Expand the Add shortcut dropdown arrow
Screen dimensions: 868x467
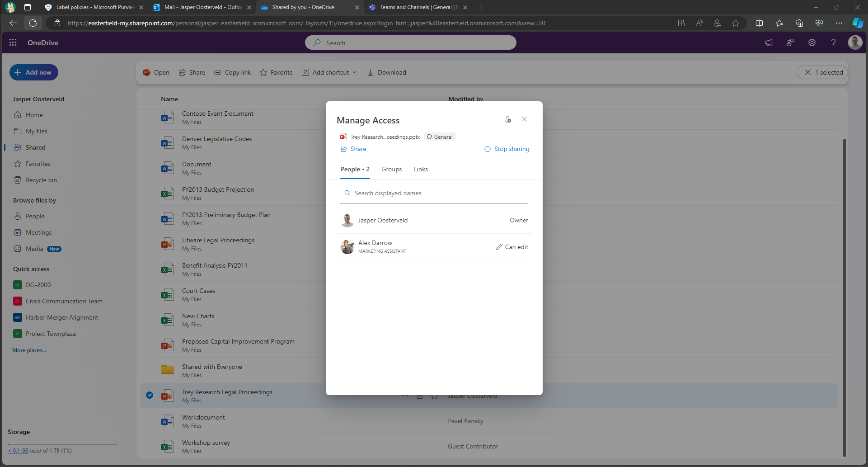click(x=354, y=72)
